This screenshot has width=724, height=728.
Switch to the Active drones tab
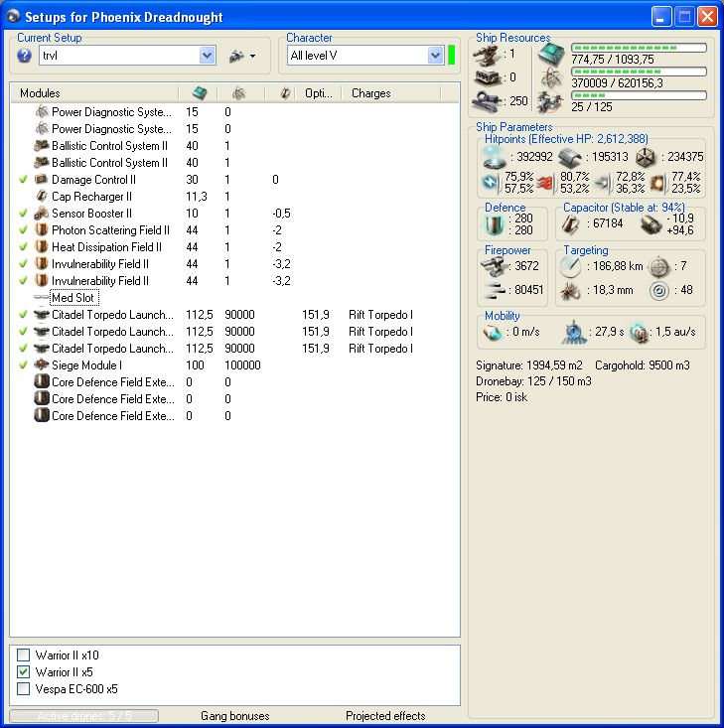coord(84,716)
